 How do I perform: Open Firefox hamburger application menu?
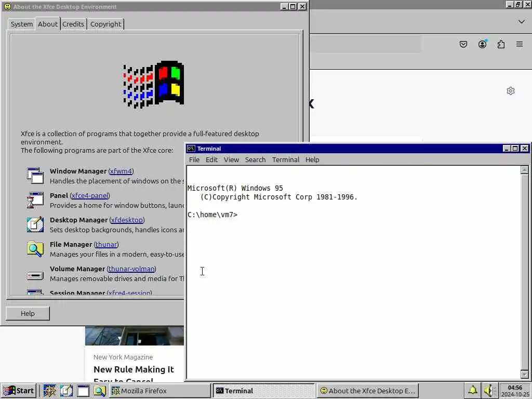(520, 44)
